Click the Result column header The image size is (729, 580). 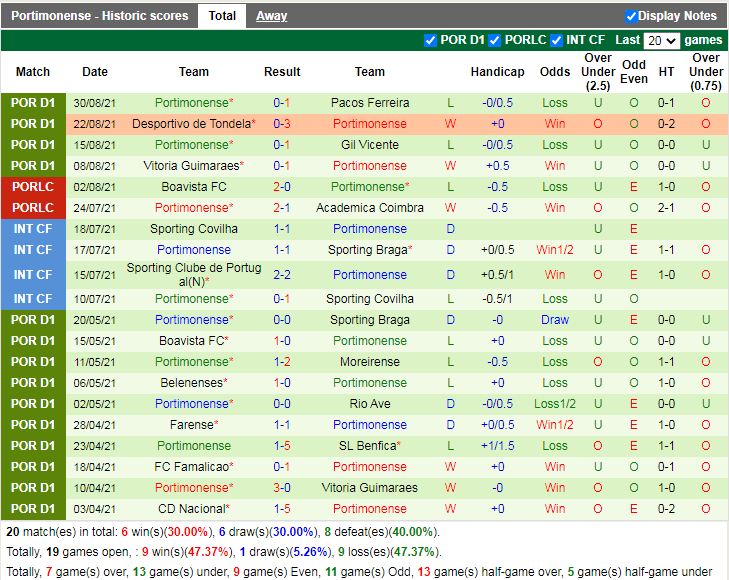pyautogui.click(x=282, y=72)
